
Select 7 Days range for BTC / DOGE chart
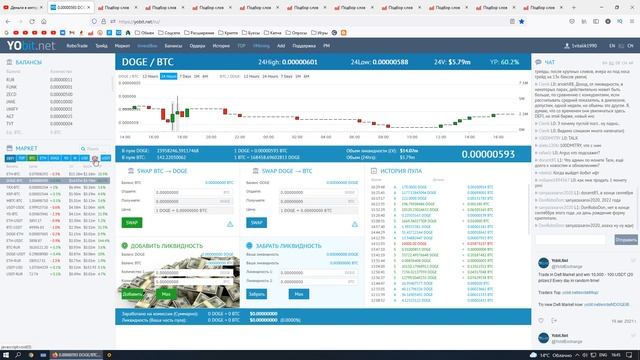[287, 76]
